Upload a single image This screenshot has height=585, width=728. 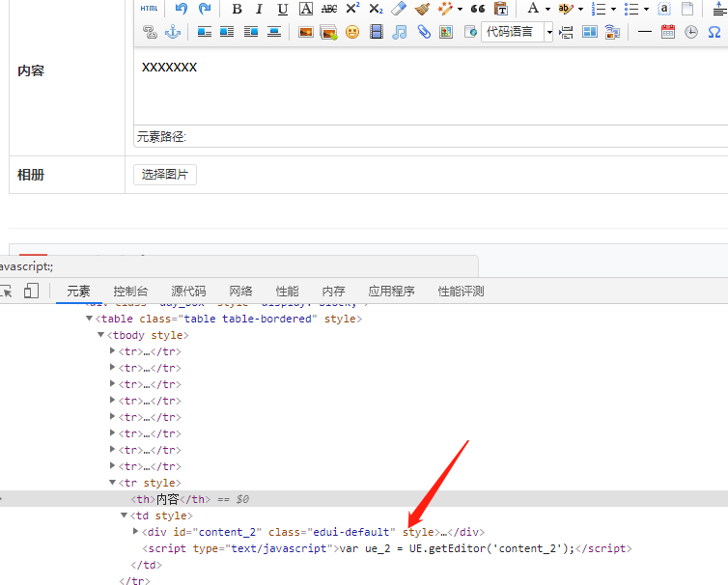(306, 32)
